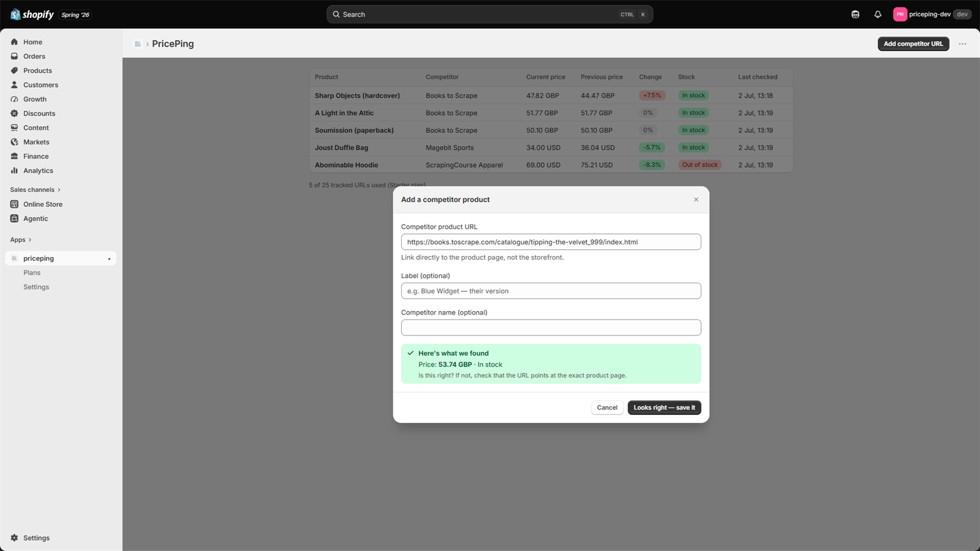Open the priceping-dev account menu
The width and height of the screenshot is (980, 551).
932,14
